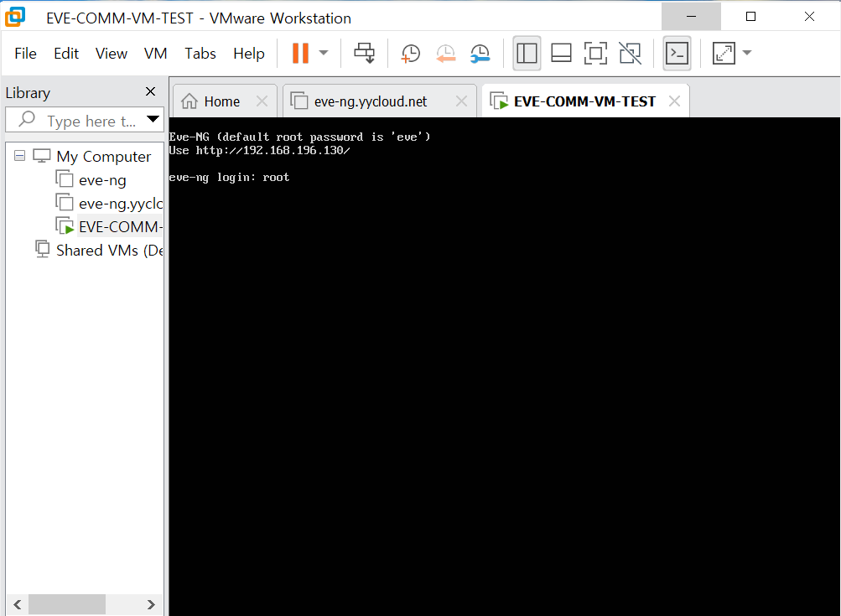Open the Edit menu
The height and width of the screenshot is (616, 841).
66,54
